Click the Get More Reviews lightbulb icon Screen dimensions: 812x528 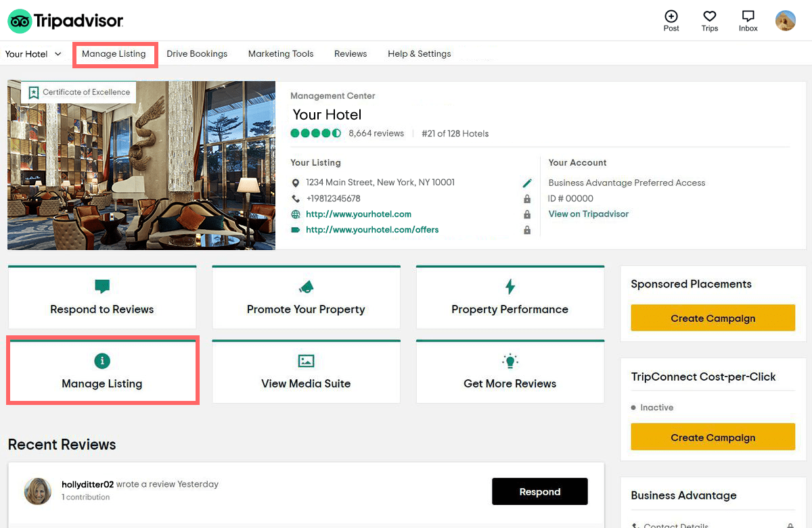[x=510, y=360]
